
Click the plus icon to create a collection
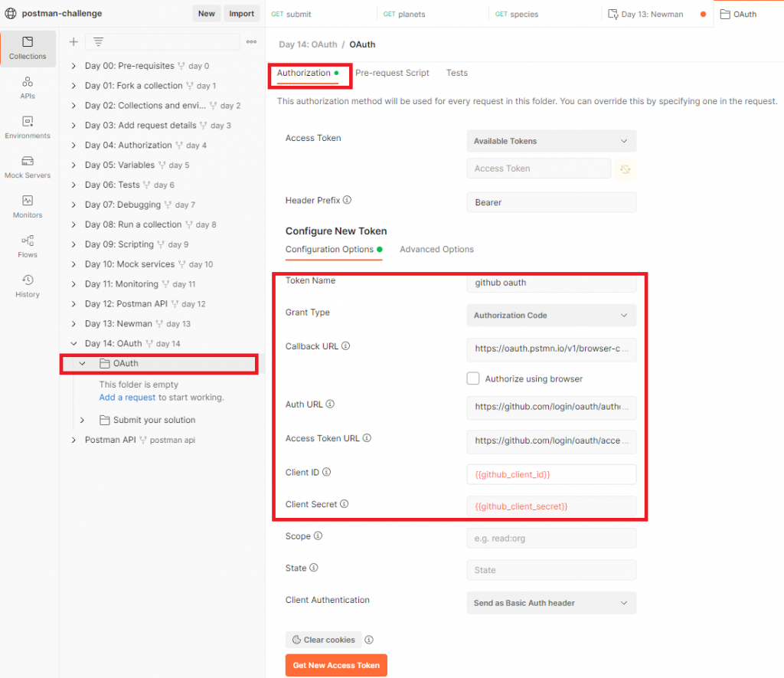pyautogui.click(x=73, y=42)
